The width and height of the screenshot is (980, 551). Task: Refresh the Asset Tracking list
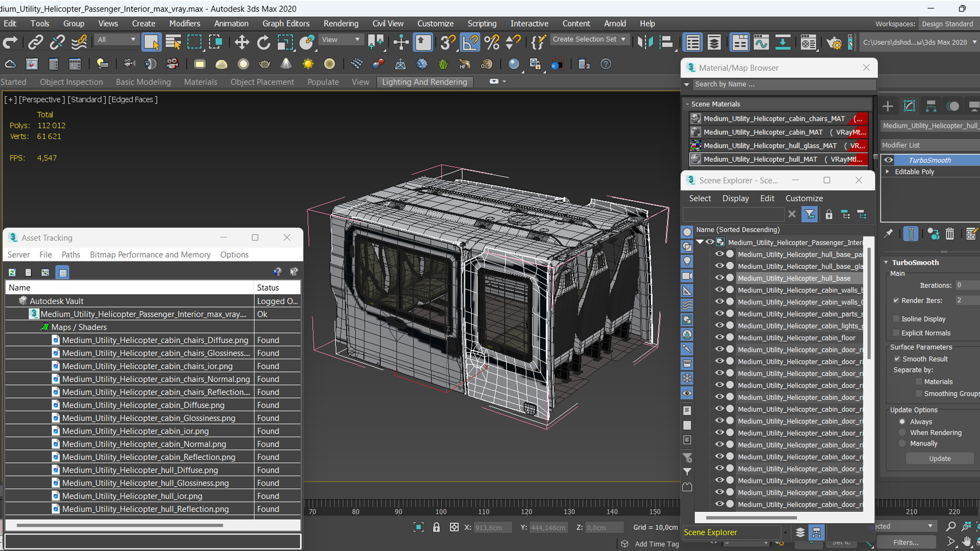pos(12,272)
